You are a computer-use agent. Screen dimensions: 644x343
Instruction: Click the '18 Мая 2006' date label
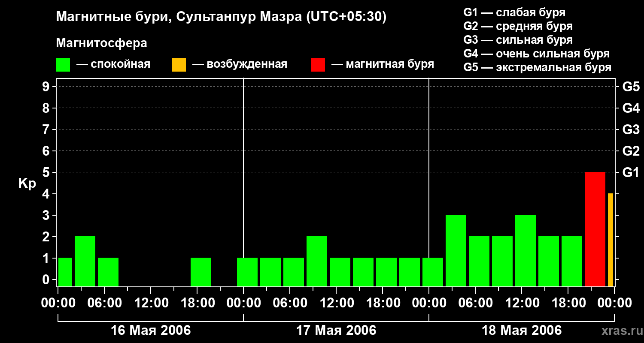522,330
